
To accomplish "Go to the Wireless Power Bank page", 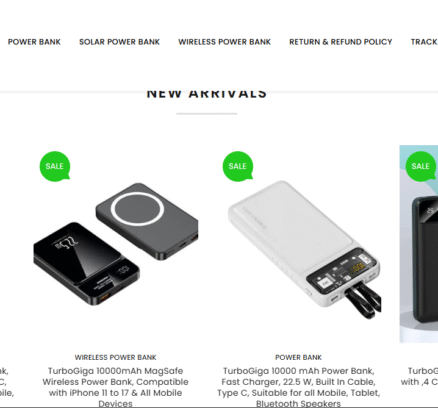I will (224, 42).
